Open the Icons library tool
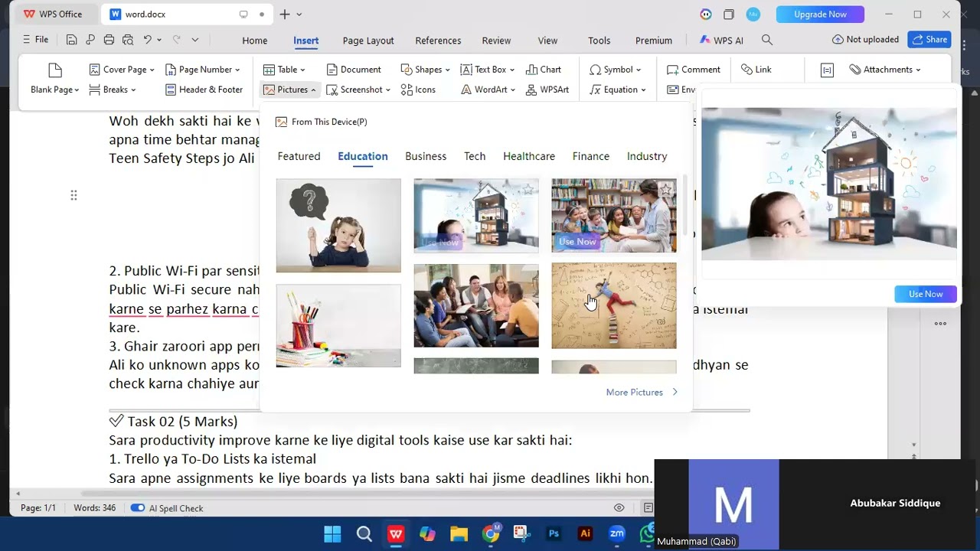Screen dimensions: 980x551 (418, 90)
